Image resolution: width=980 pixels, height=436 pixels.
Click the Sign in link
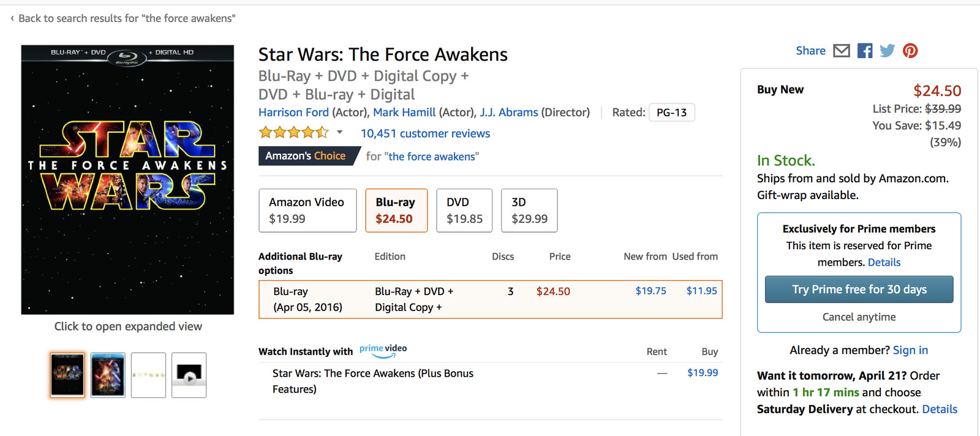(x=910, y=350)
